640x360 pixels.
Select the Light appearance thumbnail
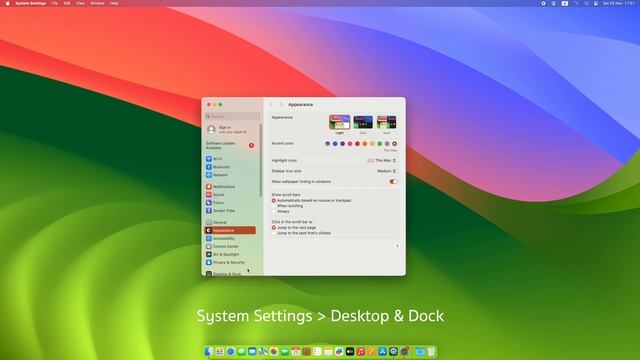click(x=340, y=122)
